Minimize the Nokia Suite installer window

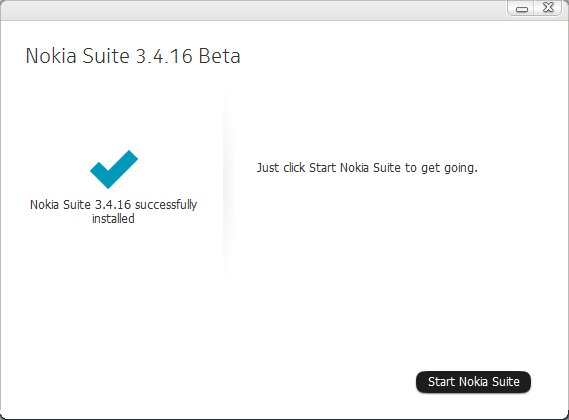(x=521, y=9)
